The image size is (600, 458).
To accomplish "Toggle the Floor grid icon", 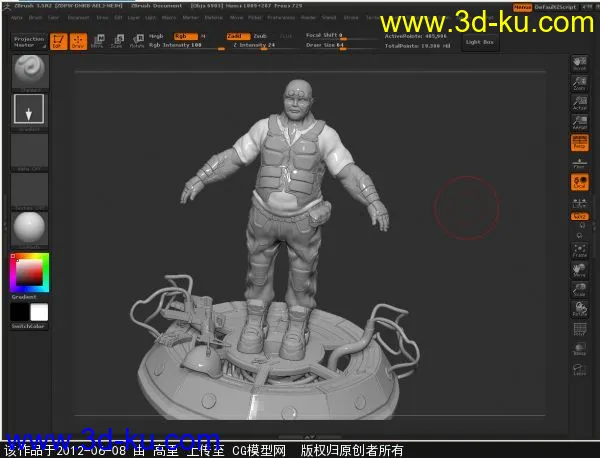I will click(580, 163).
